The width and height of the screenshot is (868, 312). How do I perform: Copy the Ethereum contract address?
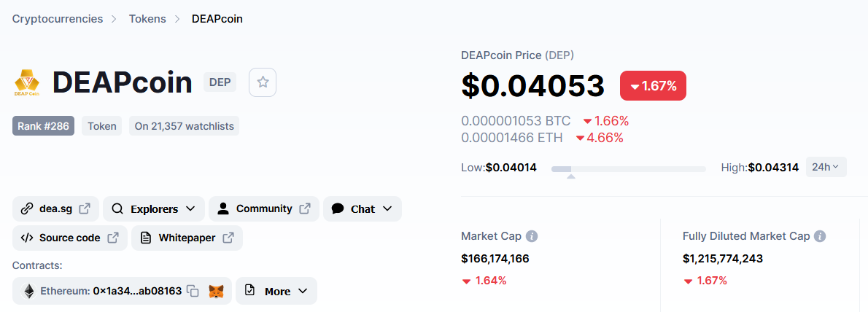(x=193, y=291)
